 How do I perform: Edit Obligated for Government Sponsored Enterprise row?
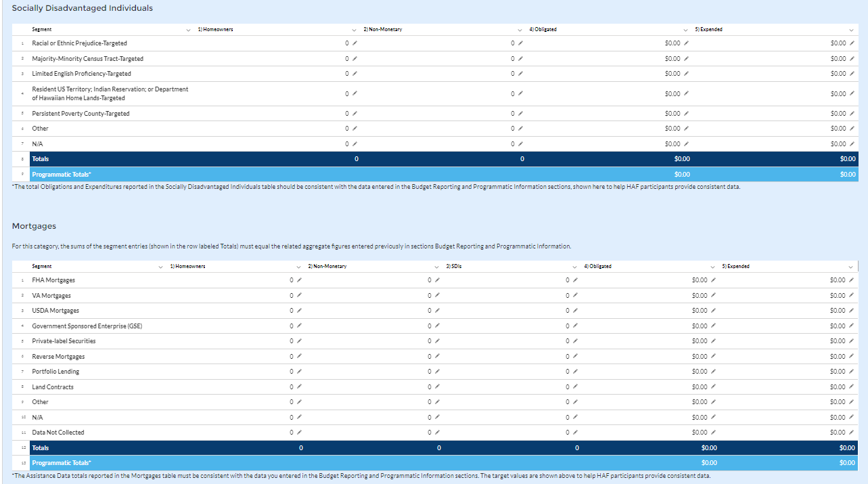[x=713, y=326]
